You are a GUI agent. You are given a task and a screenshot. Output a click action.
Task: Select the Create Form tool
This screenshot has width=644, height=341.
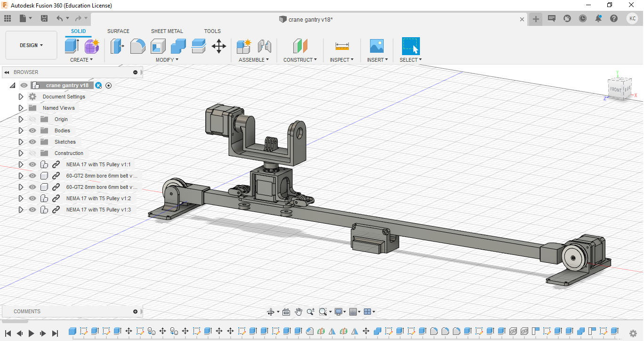[92, 46]
